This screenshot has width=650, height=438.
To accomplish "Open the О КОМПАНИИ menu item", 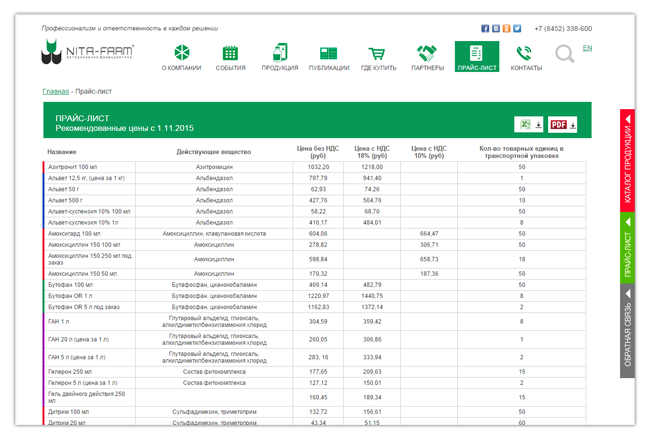I will click(182, 57).
